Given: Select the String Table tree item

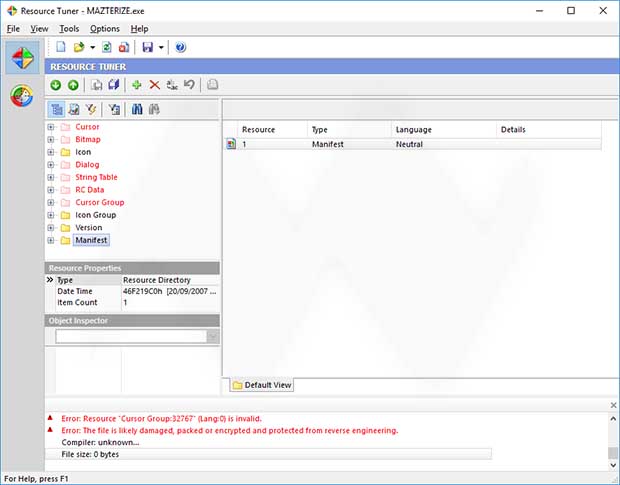Looking at the screenshot, I should click(96, 177).
